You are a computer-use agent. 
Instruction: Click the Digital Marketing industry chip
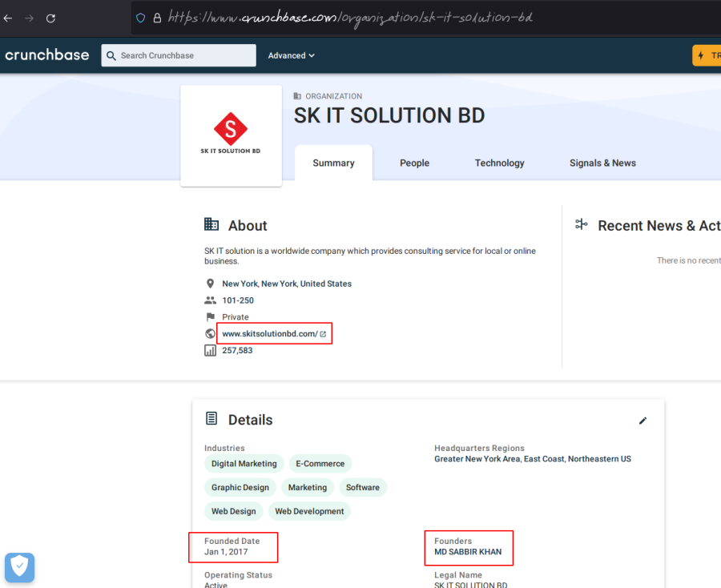(x=244, y=463)
